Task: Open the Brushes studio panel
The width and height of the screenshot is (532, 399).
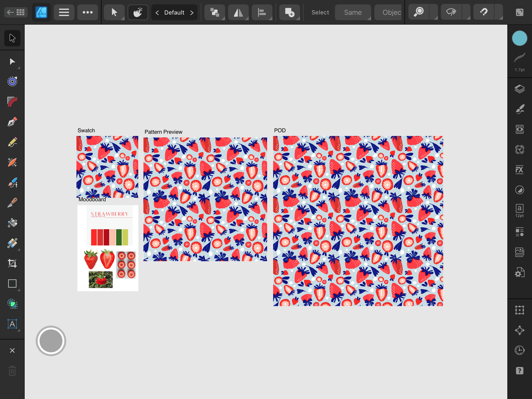Action: [x=520, y=109]
